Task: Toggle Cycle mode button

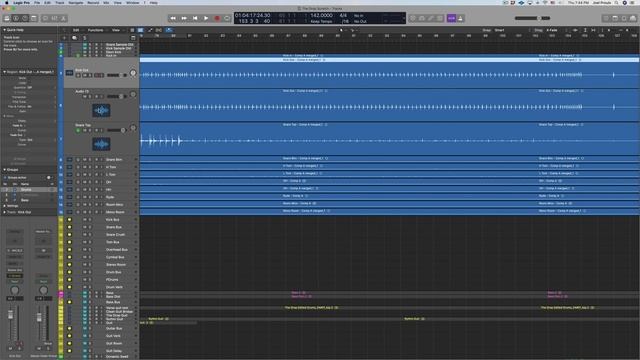Action: click(227, 18)
